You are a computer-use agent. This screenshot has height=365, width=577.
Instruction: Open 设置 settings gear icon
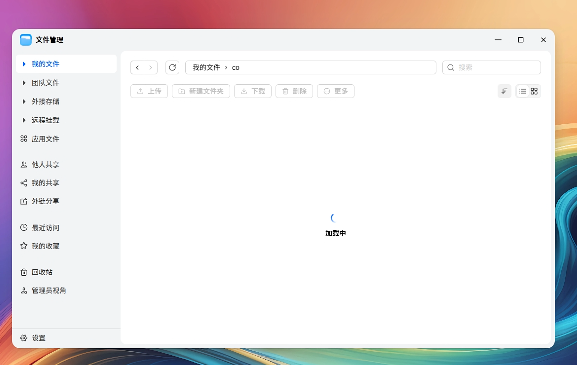(24, 338)
